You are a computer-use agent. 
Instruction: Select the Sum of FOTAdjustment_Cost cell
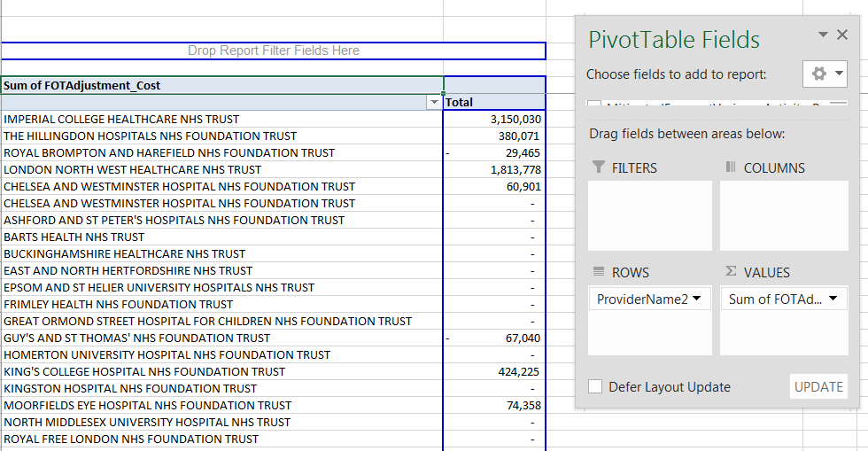[222, 85]
